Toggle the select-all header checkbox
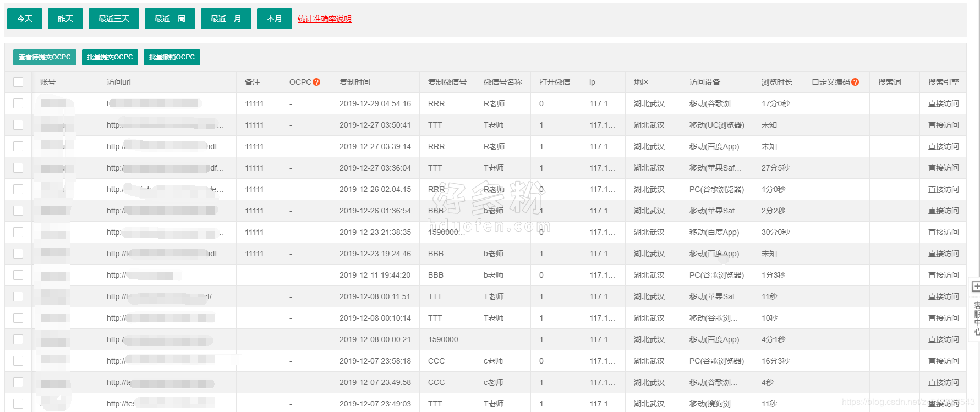The image size is (980, 412). pyautogui.click(x=18, y=82)
